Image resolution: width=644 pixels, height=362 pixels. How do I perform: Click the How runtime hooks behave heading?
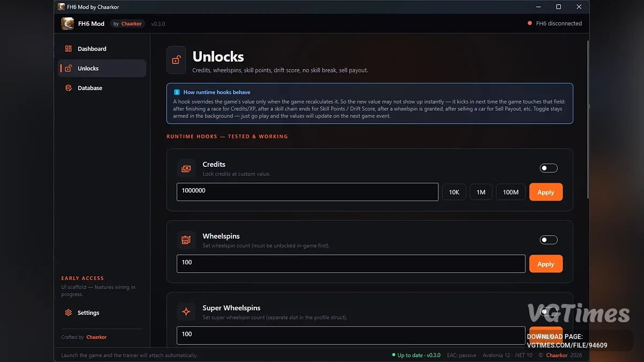[x=217, y=92]
